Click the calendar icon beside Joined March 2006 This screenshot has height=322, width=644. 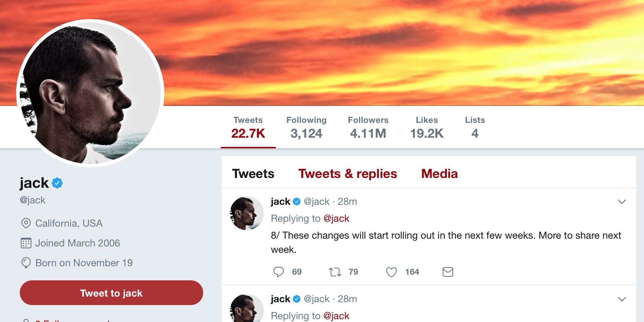pyautogui.click(x=25, y=243)
